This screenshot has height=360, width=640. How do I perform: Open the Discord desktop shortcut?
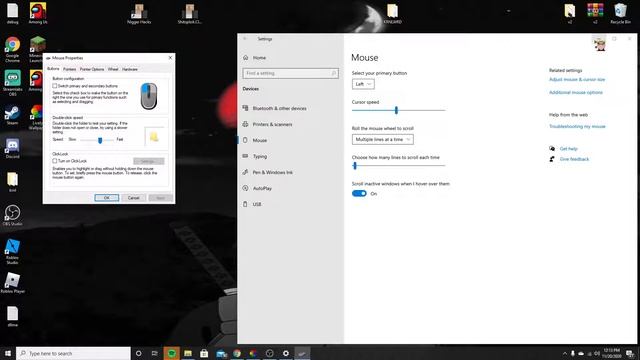[x=12, y=149]
